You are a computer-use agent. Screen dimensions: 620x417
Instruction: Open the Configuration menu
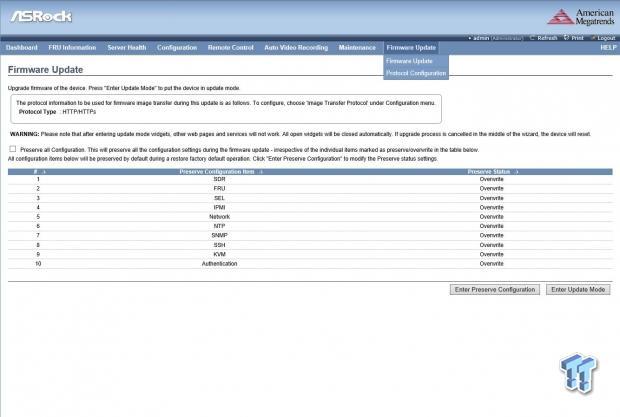177,47
